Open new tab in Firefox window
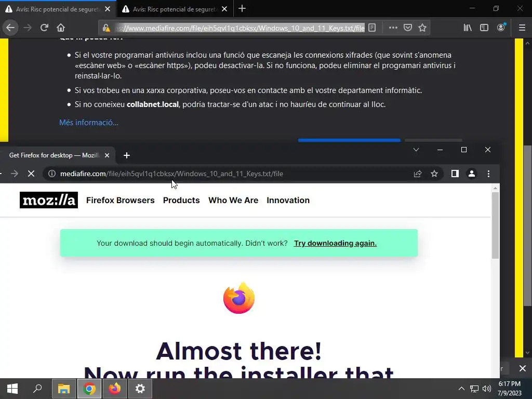Image resolution: width=532 pixels, height=399 pixels. point(242,9)
